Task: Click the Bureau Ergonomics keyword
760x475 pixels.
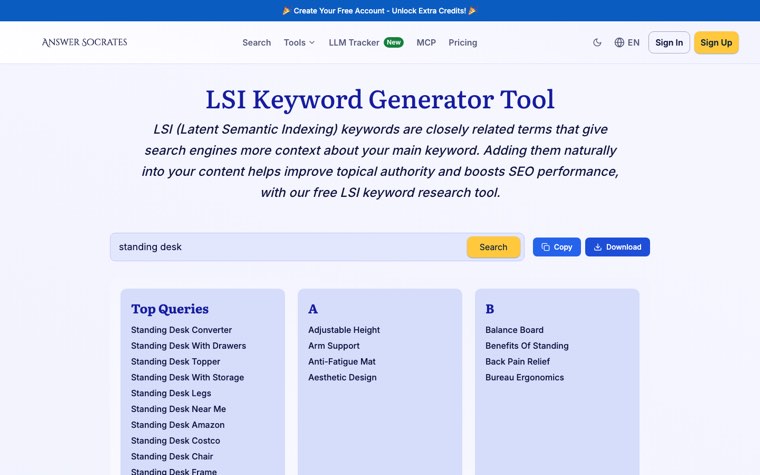Action: pos(524,378)
